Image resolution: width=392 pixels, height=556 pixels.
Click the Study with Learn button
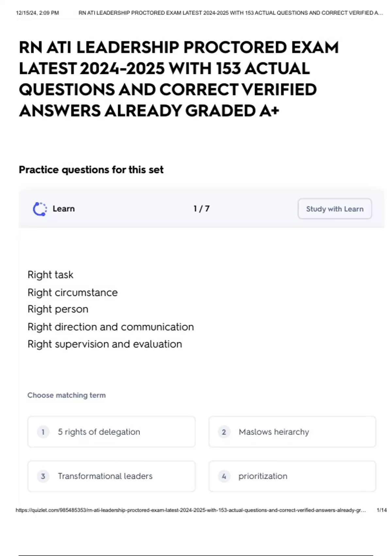pos(335,209)
